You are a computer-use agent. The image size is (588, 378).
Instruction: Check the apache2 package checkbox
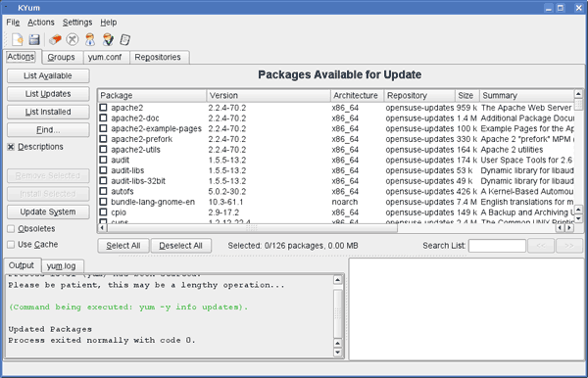click(x=103, y=108)
